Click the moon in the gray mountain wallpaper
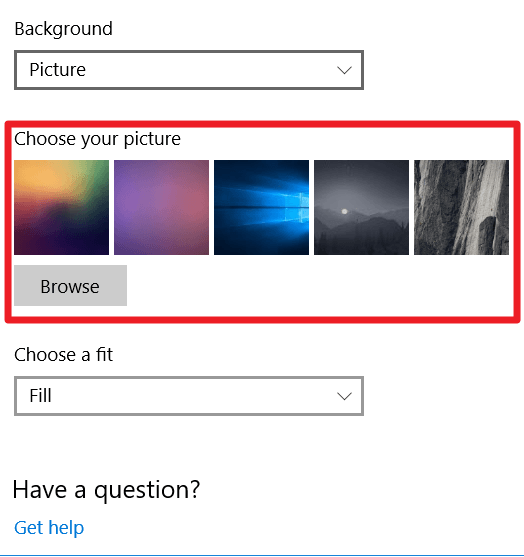The width and height of the screenshot is (524, 557). pos(344,211)
